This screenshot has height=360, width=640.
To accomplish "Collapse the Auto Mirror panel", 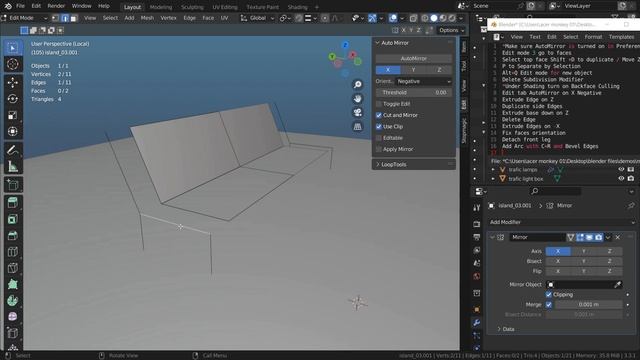I will coord(378,43).
